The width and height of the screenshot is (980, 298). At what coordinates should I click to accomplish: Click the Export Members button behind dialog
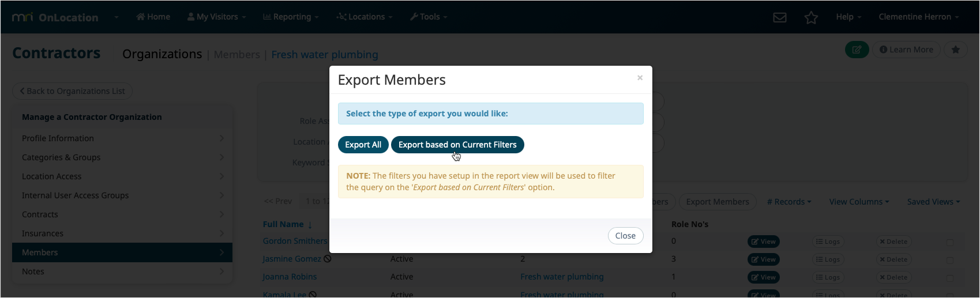pyautogui.click(x=718, y=202)
